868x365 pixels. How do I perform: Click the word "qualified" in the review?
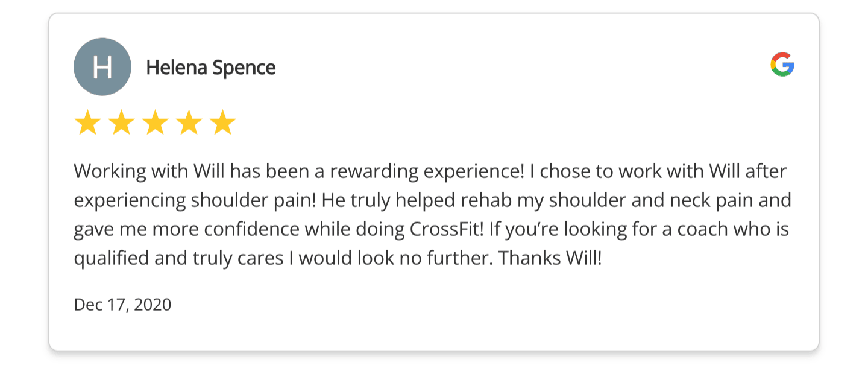tap(111, 259)
